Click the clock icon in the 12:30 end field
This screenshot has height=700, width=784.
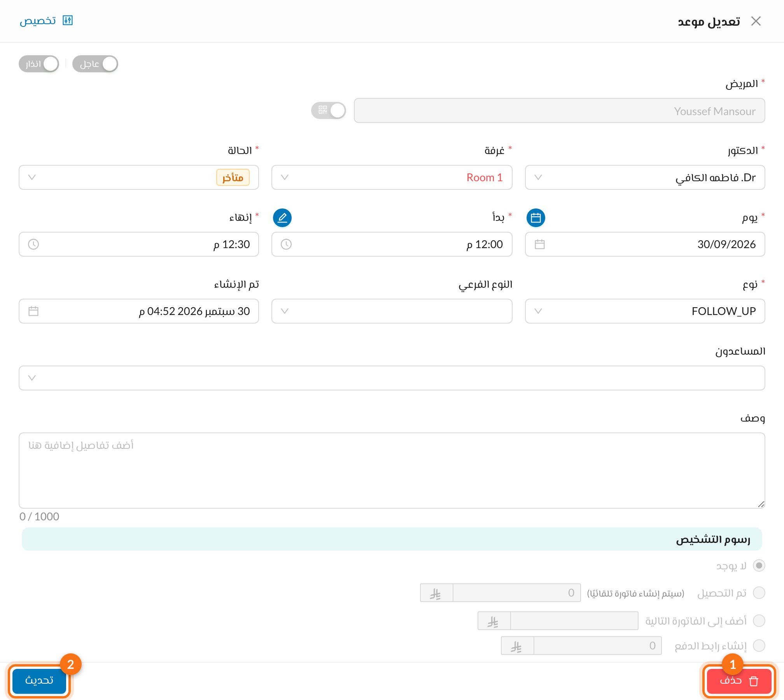tap(33, 244)
